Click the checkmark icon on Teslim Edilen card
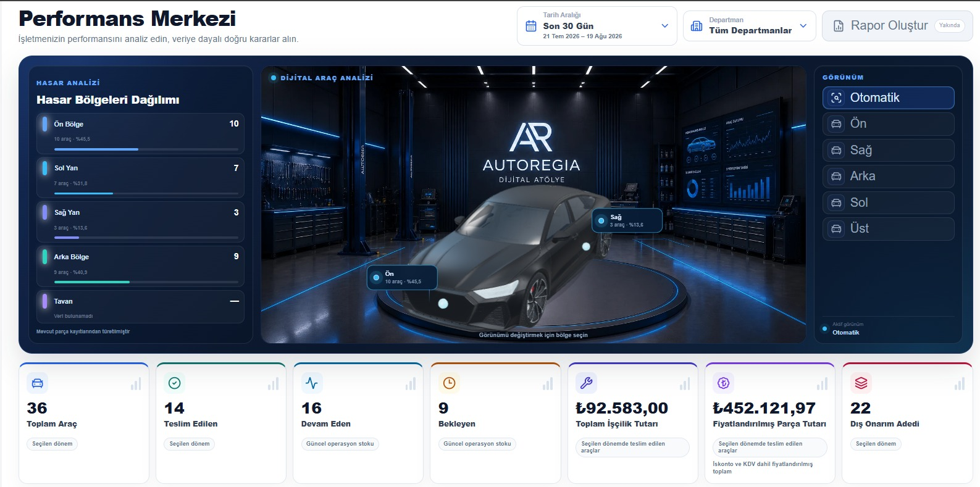 pyautogui.click(x=175, y=383)
